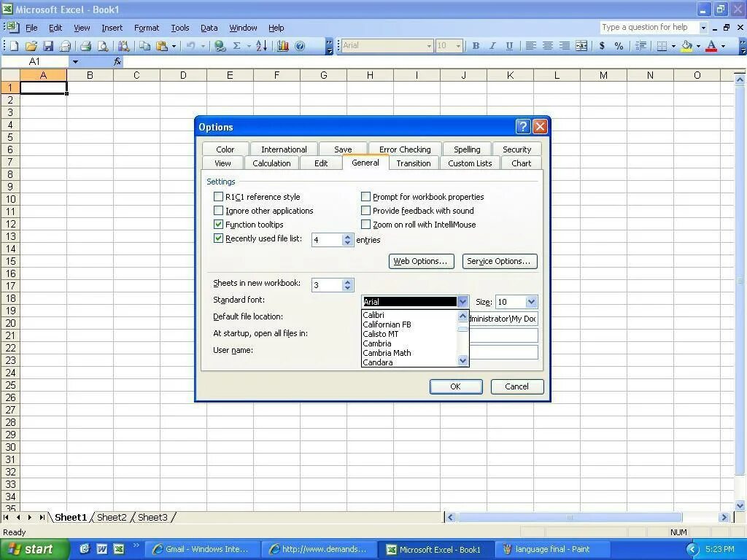The height and width of the screenshot is (560, 747).
Task: Check Ignore other applications
Action: pos(219,210)
